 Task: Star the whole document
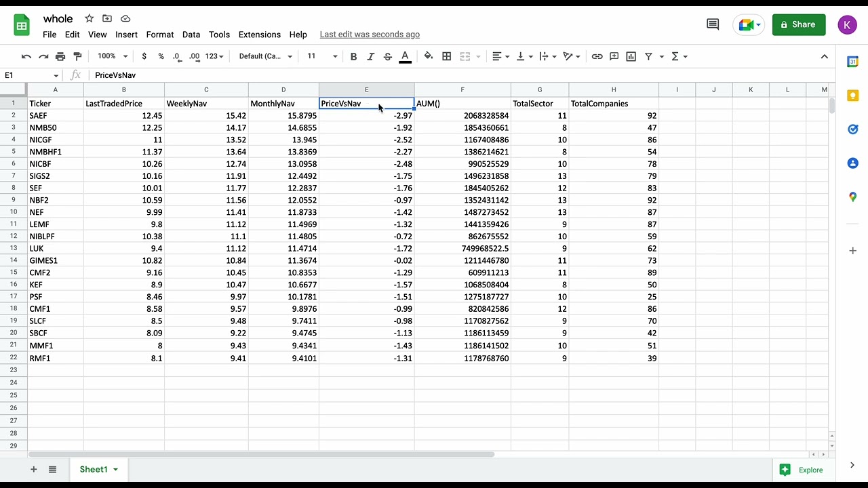(x=90, y=18)
